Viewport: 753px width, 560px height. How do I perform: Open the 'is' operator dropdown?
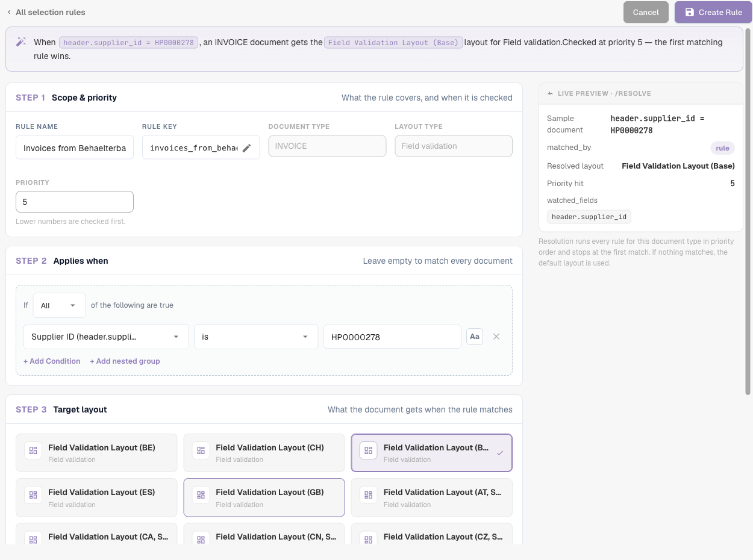[255, 337]
